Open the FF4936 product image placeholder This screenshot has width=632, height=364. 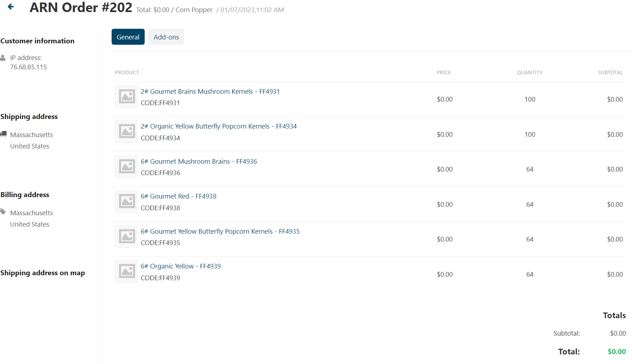(126, 167)
